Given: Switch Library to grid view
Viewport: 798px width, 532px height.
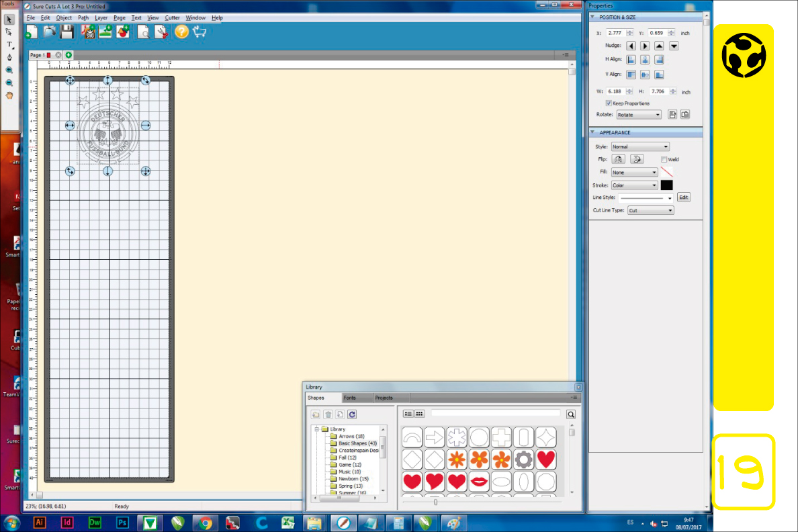Looking at the screenshot, I should point(419,414).
